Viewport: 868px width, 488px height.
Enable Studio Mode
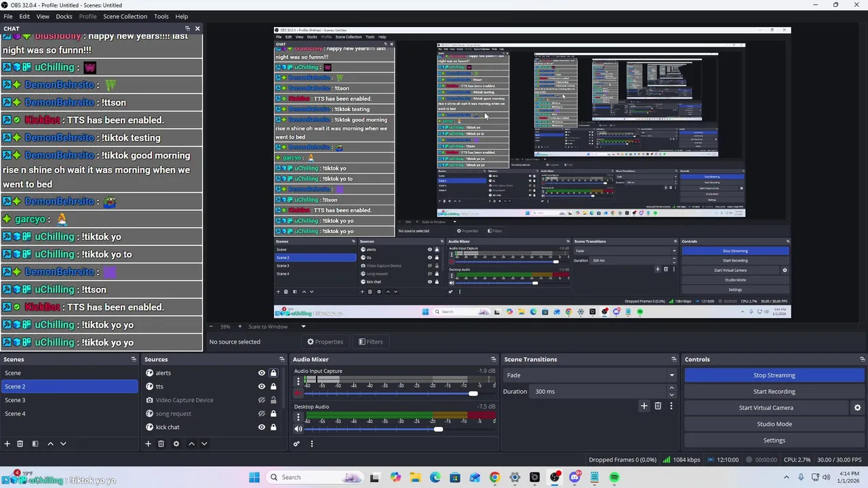774,424
